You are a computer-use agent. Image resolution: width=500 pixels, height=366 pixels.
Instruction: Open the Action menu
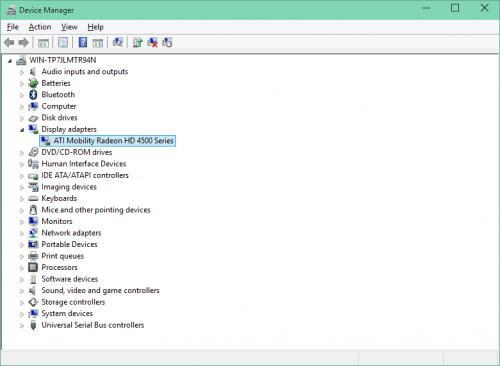point(40,27)
